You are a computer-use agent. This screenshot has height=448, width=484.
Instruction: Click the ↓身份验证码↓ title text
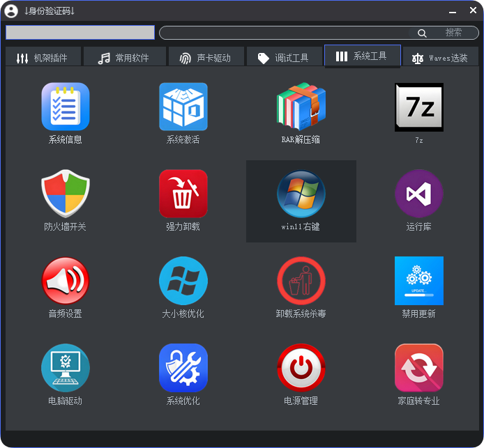click(x=50, y=11)
